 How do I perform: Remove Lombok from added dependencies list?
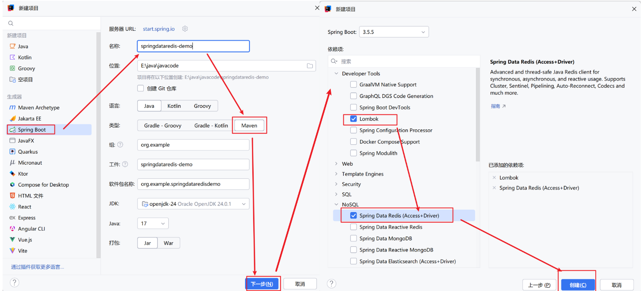(494, 177)
